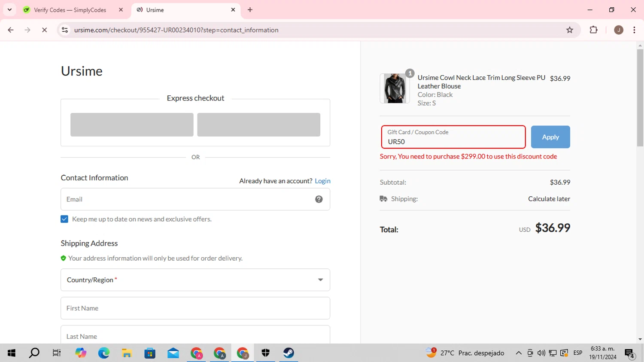
Task: Uncheck keep me up to date on news
Action: pos(64,219)
